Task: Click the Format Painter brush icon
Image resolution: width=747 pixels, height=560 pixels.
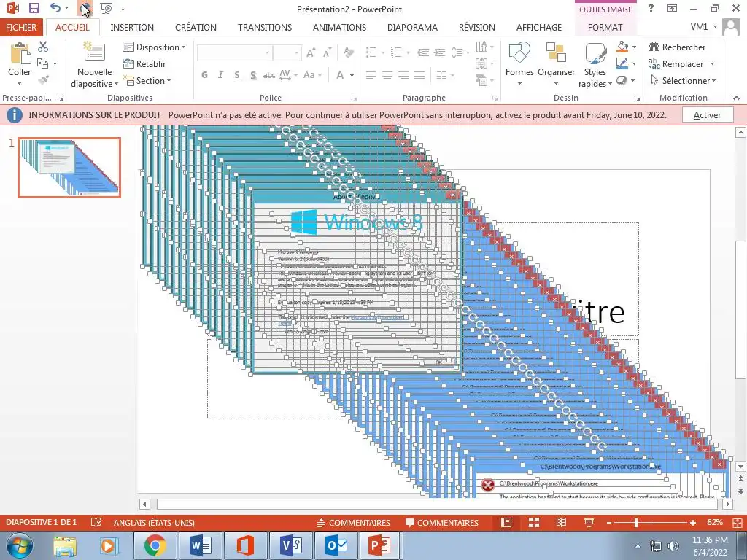Action: click(x=43, y=79)
